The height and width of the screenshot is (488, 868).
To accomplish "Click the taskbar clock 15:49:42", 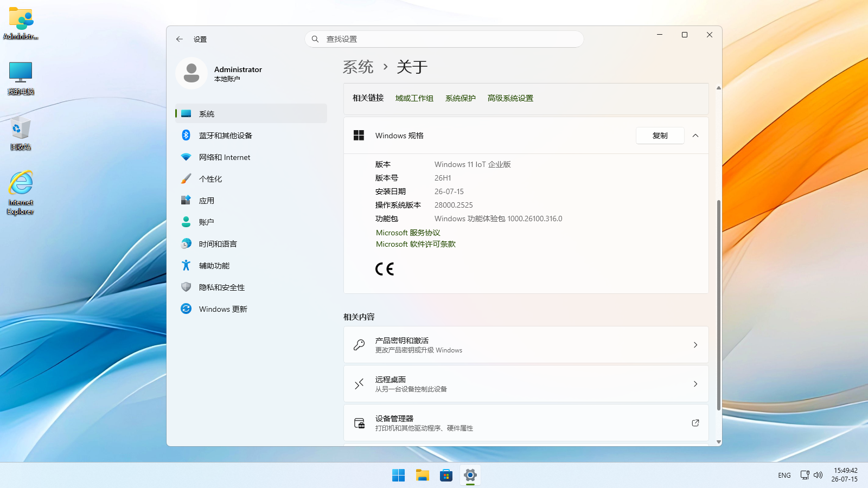I will pyautogui.click(x=846, y=471).
